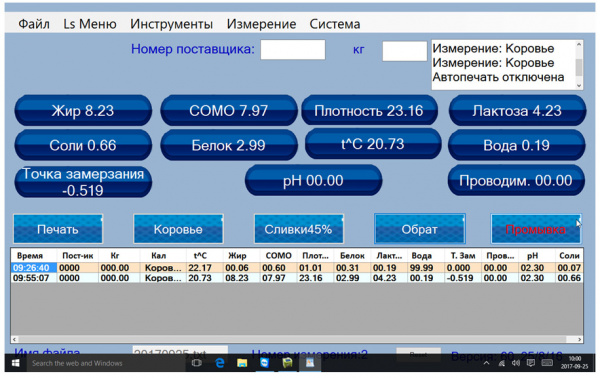
Task: Open File Explorer from the taskbar
Action: click(x=242, y=363)
